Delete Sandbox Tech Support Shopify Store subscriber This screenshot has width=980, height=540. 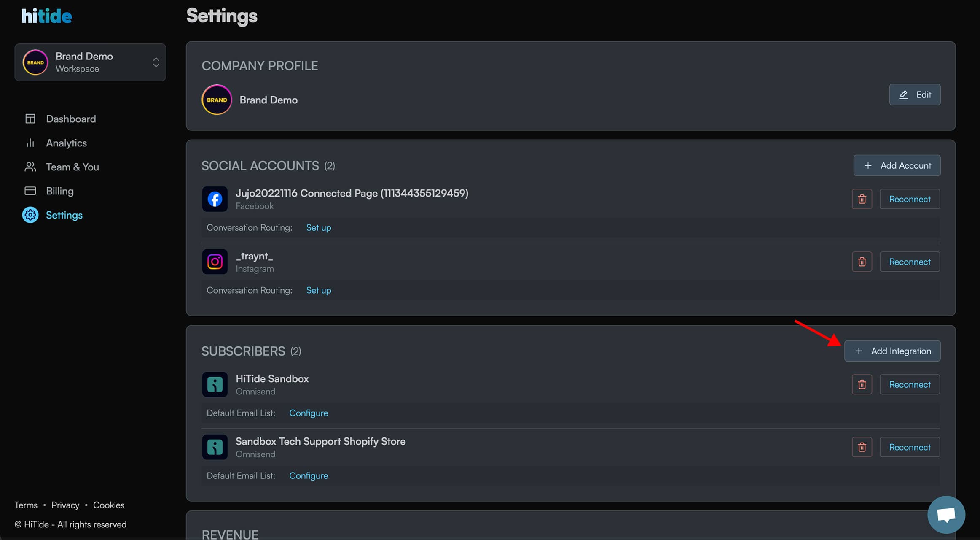pos(862,447)
